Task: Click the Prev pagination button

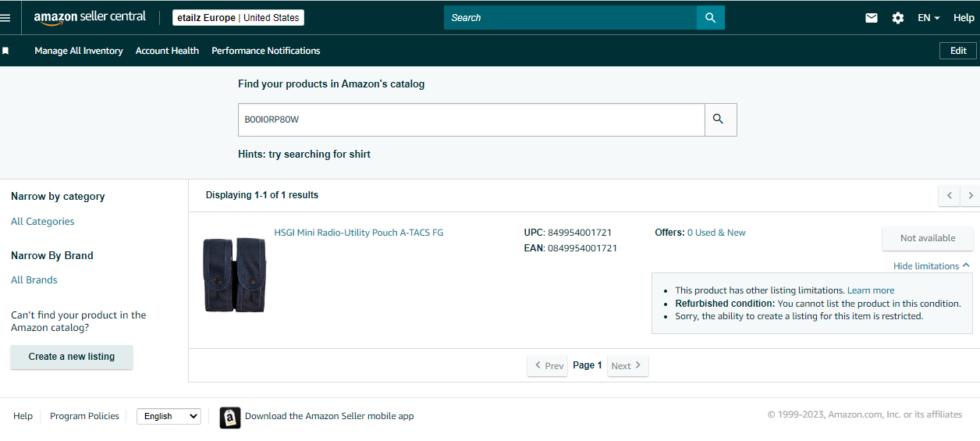Action: coord(547,366)
